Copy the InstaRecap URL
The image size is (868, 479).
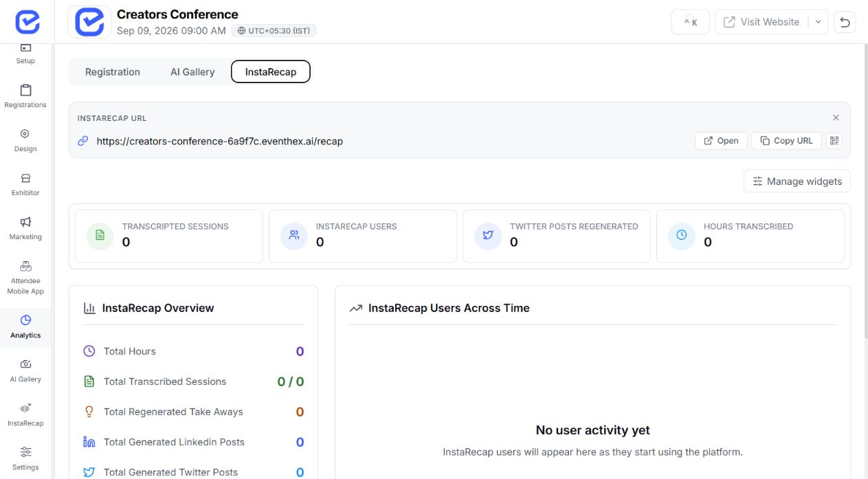[x=786, y=141]
